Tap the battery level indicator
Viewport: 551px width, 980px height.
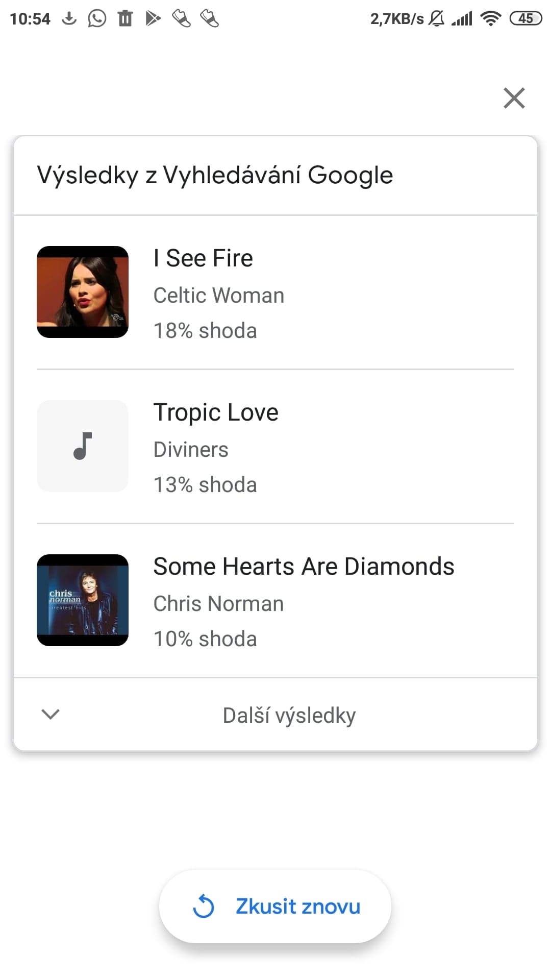pyautogui.click(x=525, y=19)
